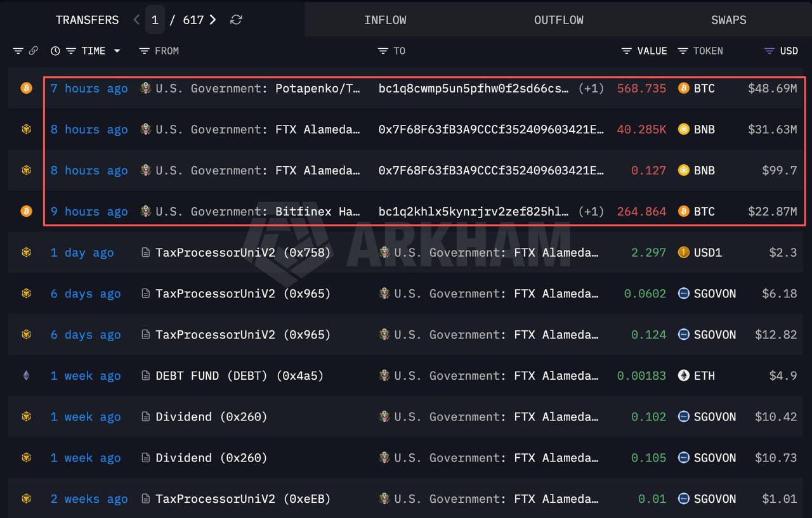Open the DEBT FUND (DEBT) (0x4a5) sender

coord(240,376)
